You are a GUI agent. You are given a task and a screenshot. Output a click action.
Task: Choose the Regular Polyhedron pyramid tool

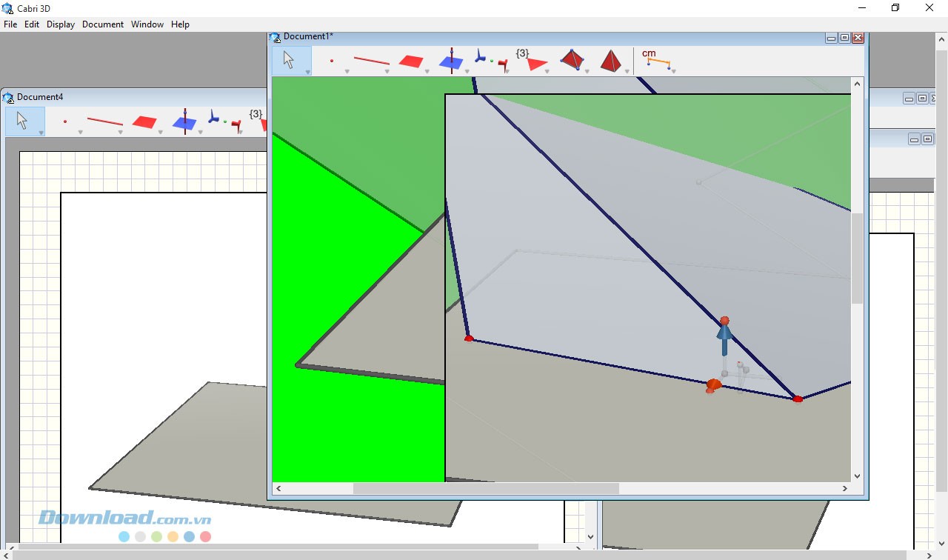pyautogui.click(x=611, y=61)
